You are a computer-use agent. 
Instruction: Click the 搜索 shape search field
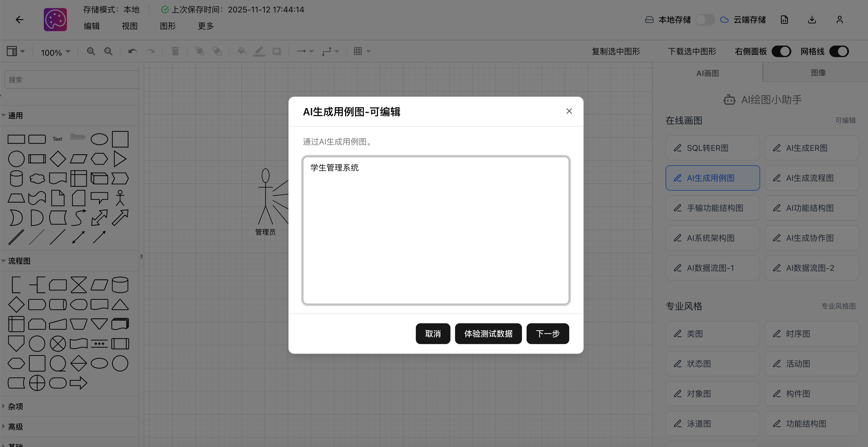point(72,80)
